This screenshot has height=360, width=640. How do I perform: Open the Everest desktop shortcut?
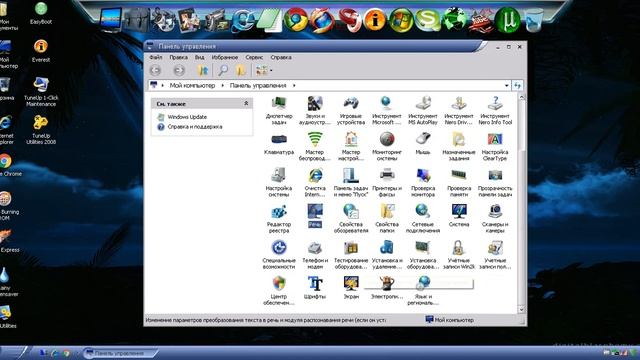point(41,51)
